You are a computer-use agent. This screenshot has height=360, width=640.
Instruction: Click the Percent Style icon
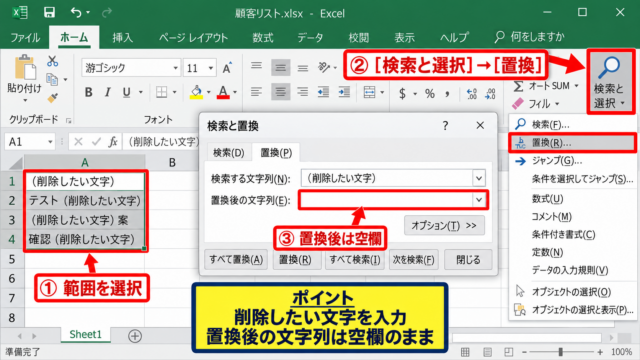click(x=429, y=94)
